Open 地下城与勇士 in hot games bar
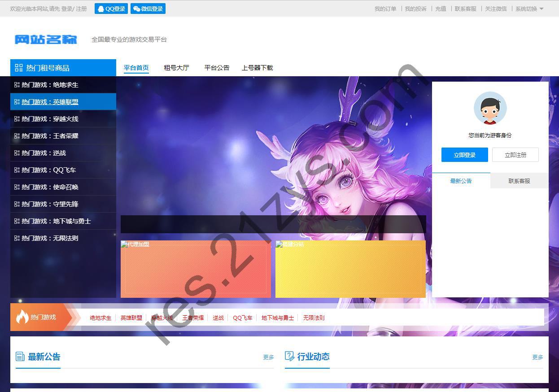The image size is (559, 392). point(278,318)
